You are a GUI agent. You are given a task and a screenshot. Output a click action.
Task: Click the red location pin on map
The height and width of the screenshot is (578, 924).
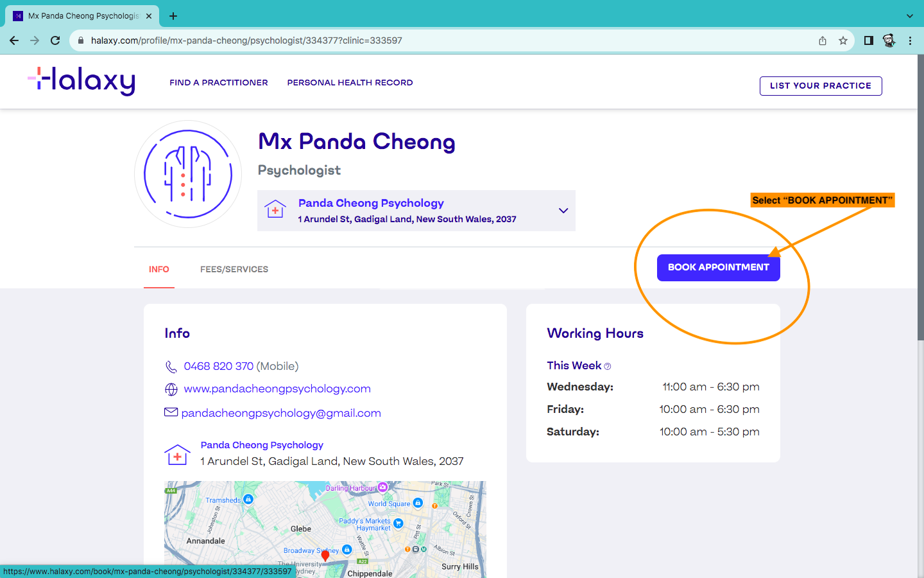tap(325, 556)
